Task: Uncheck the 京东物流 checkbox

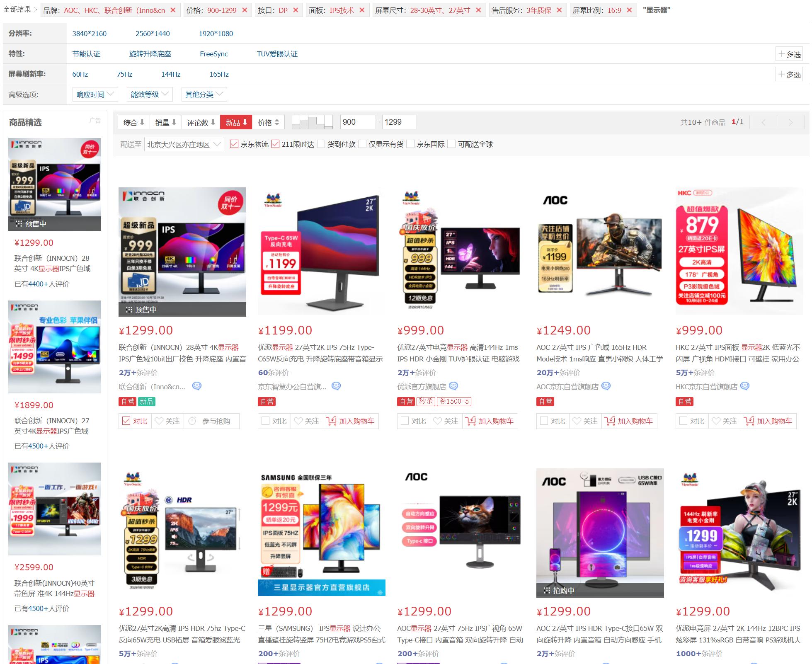Action: pyautogui.click(x=234, y=144)
